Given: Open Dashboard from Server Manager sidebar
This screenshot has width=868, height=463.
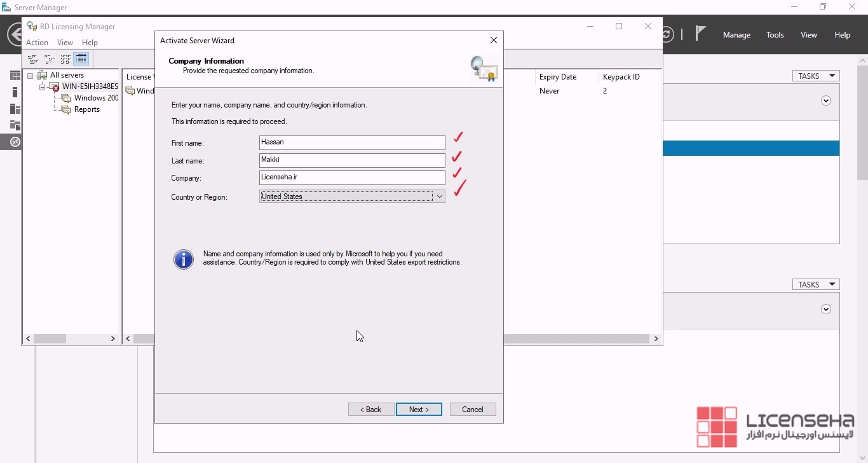Looking at the screenshot, I should 15,76.
